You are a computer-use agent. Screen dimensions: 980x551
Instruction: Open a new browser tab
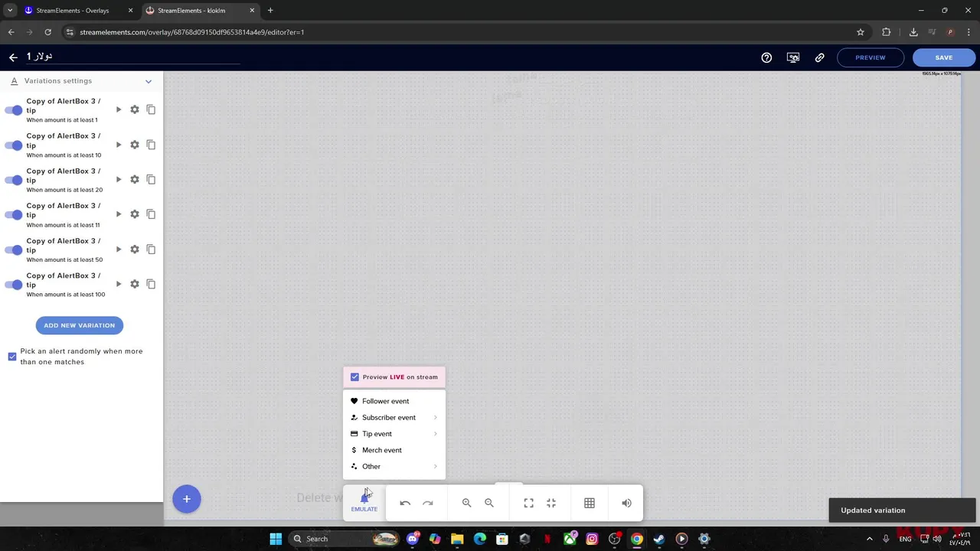(x=270, y=11)
